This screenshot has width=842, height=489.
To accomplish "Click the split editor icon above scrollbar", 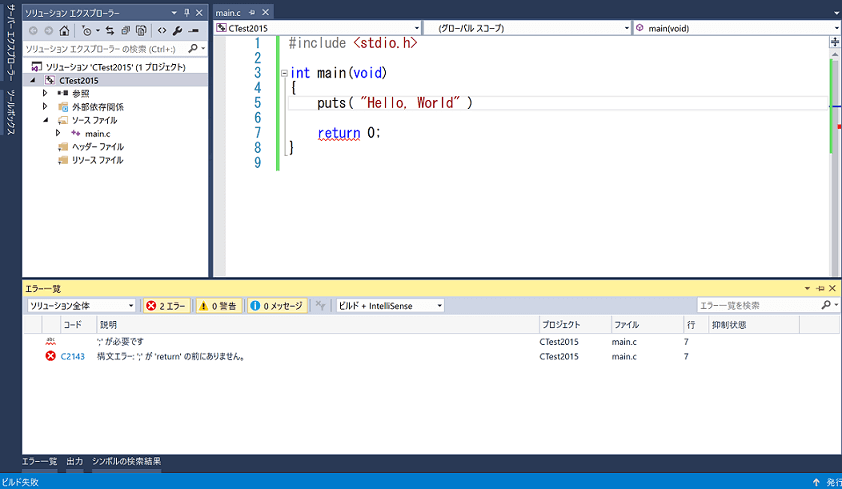I will click(x=835, y=42).
